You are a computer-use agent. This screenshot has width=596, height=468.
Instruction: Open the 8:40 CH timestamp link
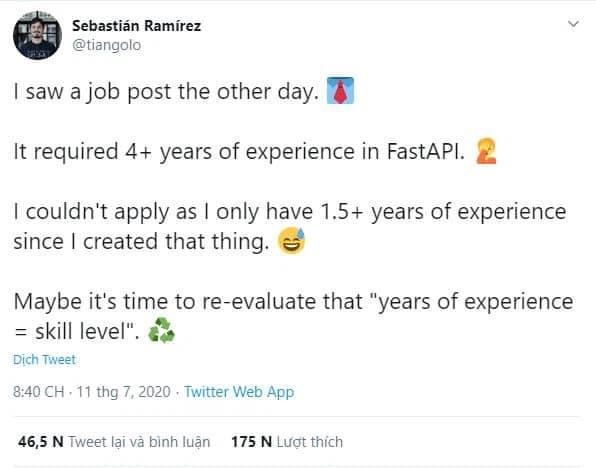(39, 392)
